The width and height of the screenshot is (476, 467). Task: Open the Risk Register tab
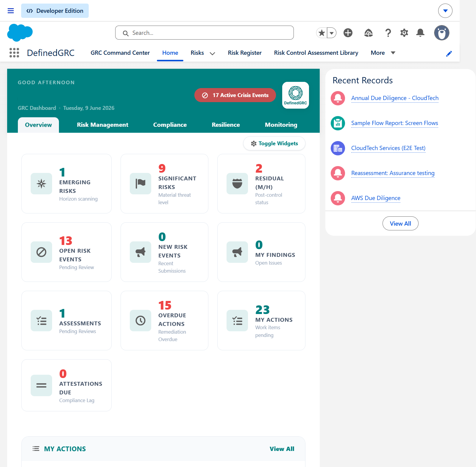[x=245, y=53]
